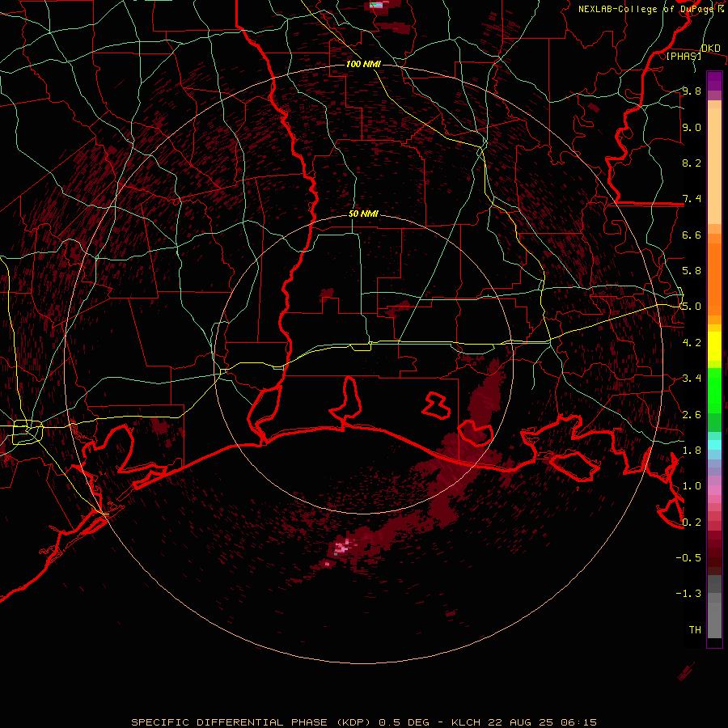Click the -1.3 scale value
This screenshot has width=728, height=728.
tap(688, 594)
